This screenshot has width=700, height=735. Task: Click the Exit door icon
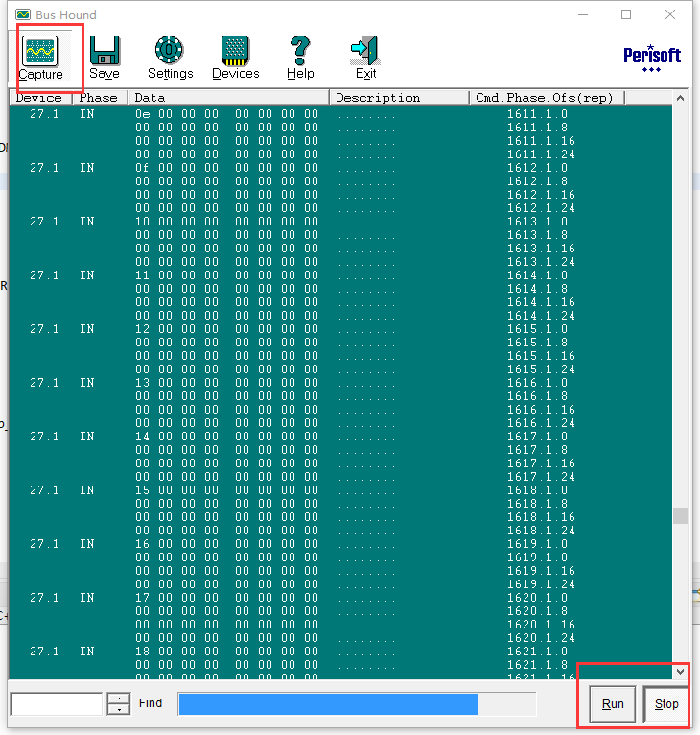click(x=365, y=50)
